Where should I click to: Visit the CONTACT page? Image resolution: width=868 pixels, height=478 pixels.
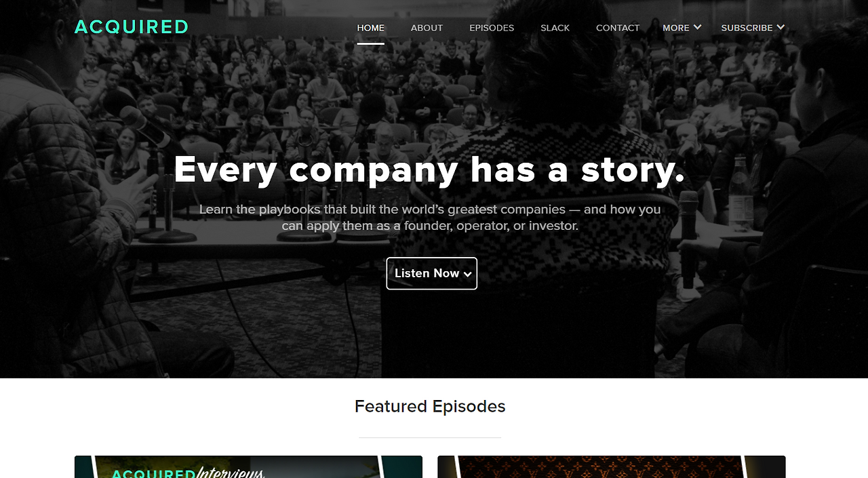(618, 28)
